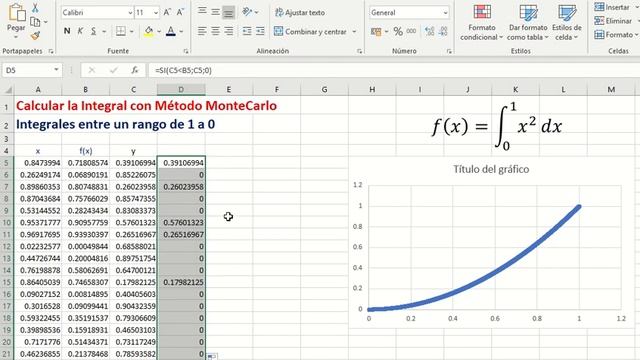The height and width of the screenshot is (360, 640).
Task: Open Dar formato como tabla menu
Action: (528, 22)
